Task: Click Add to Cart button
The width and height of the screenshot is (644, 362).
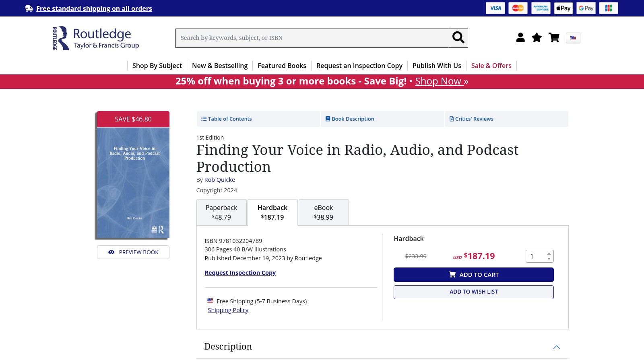Action: pos(474,275)
